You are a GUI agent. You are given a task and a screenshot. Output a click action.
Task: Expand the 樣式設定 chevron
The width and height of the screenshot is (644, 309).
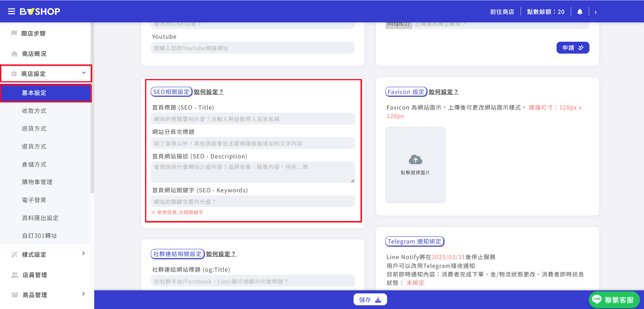[x=83, y=254]
